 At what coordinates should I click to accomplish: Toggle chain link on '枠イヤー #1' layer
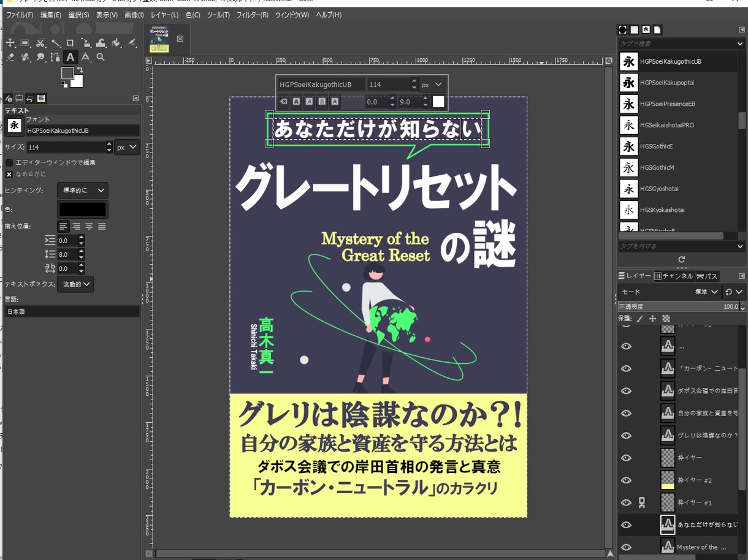click(642, 502)
